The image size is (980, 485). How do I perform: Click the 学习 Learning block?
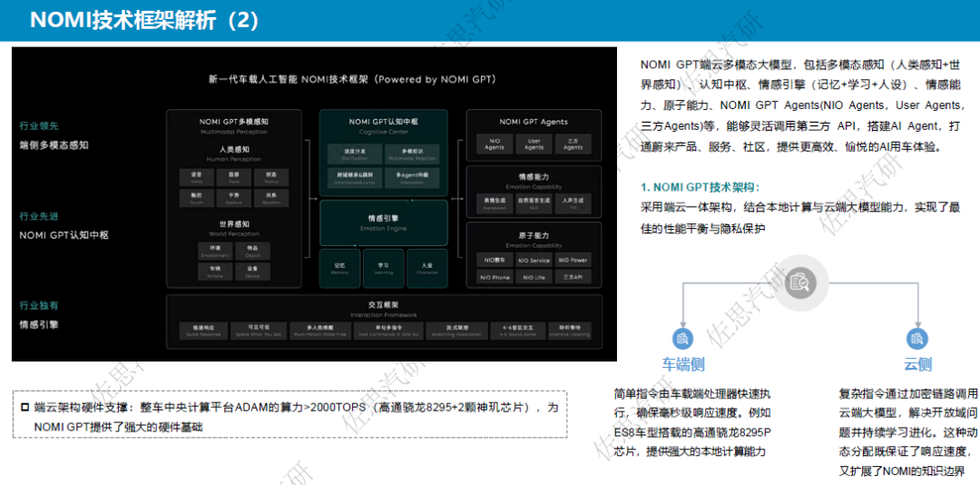pyautogui.click(x=384, y=269)
